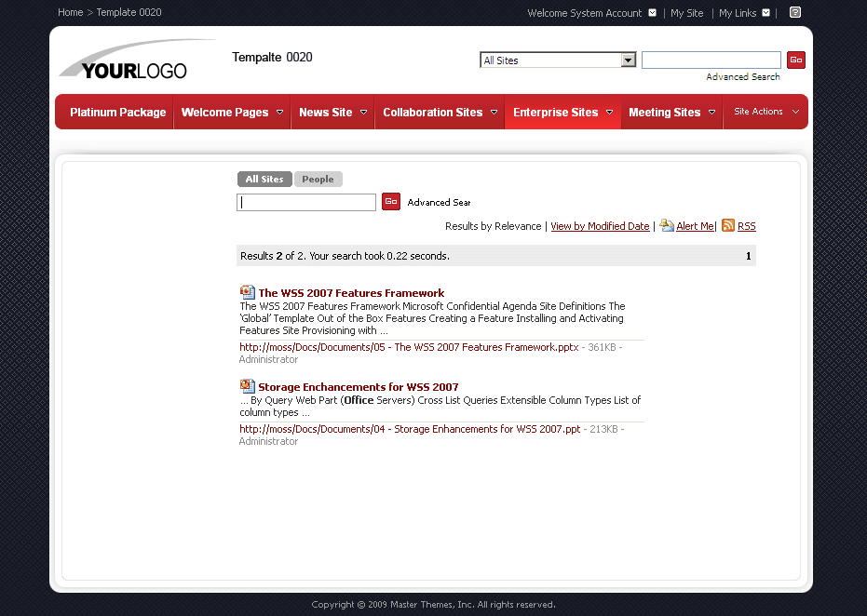Select the Enterprise Sites navigation tab

click(x=556, y=112)
